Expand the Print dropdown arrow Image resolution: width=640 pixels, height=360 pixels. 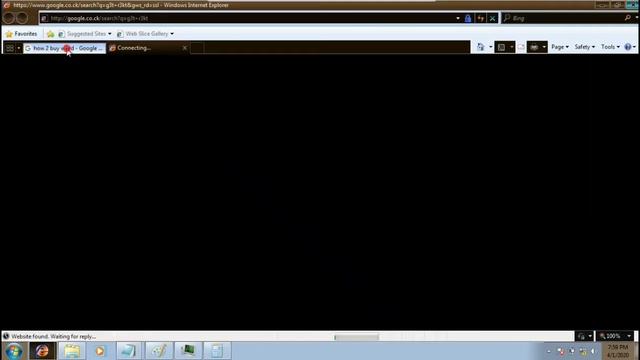pyautogui.click(x=544, y=47)
